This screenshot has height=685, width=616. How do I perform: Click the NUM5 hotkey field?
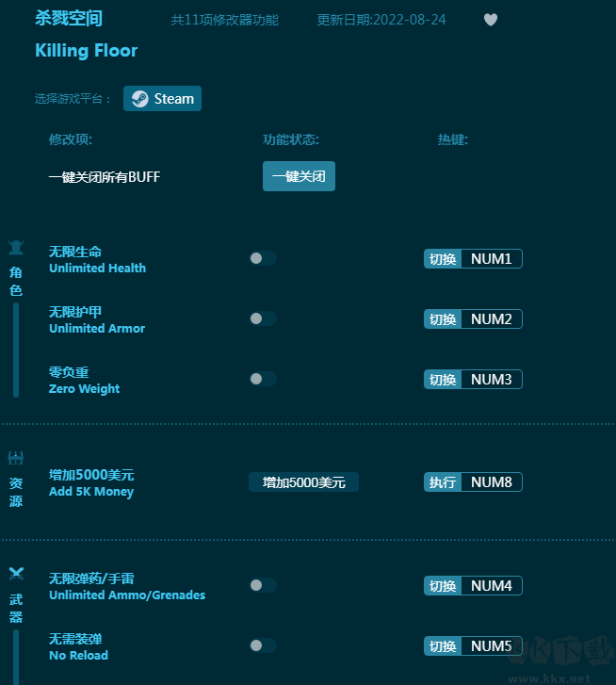tap(491, 646)
